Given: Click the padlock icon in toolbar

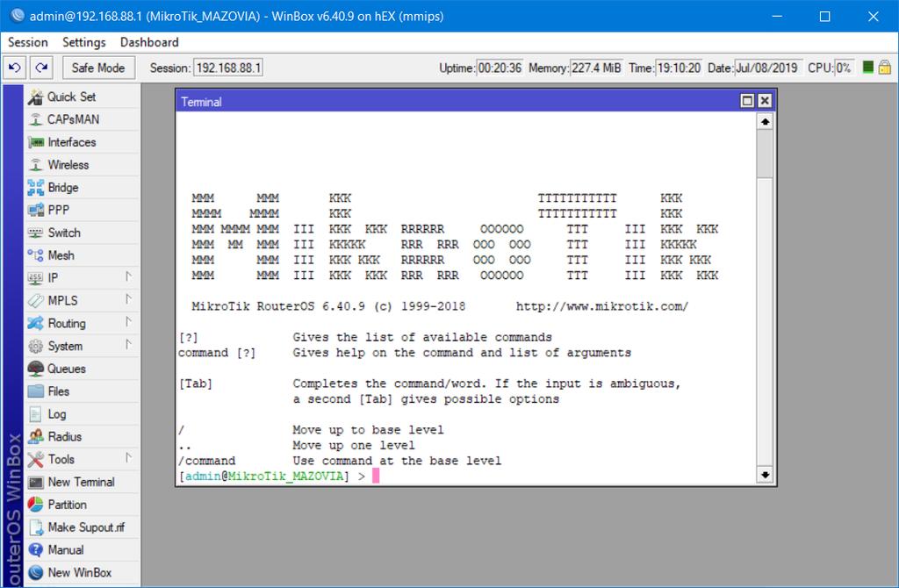Looking at the screenshot, I should click(885, 67).
